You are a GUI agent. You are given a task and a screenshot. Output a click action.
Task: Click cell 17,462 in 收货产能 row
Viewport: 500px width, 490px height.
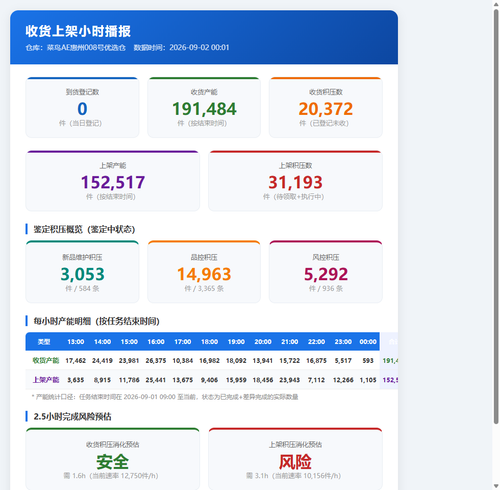[x=76, y=361]
